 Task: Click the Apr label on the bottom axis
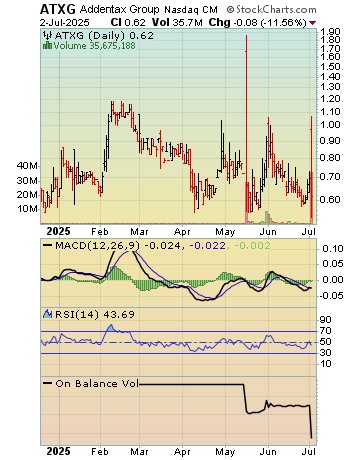[x=182, y=452]
